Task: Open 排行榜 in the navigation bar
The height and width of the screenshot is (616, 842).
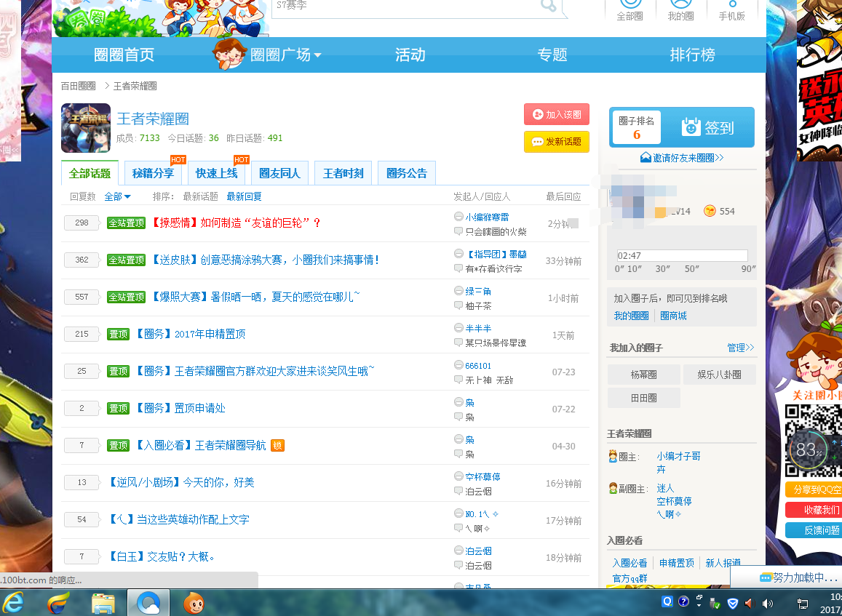Action: click(693, 55)
